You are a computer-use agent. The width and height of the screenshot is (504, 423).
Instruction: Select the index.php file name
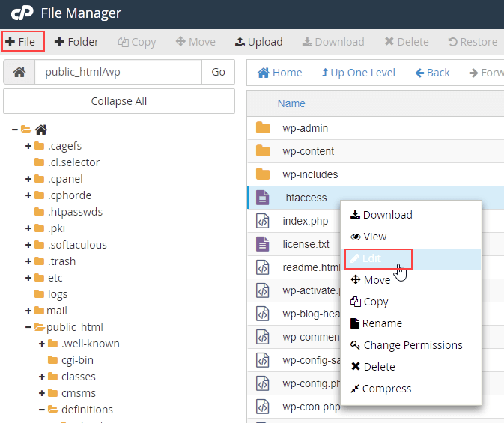[306, 221]
